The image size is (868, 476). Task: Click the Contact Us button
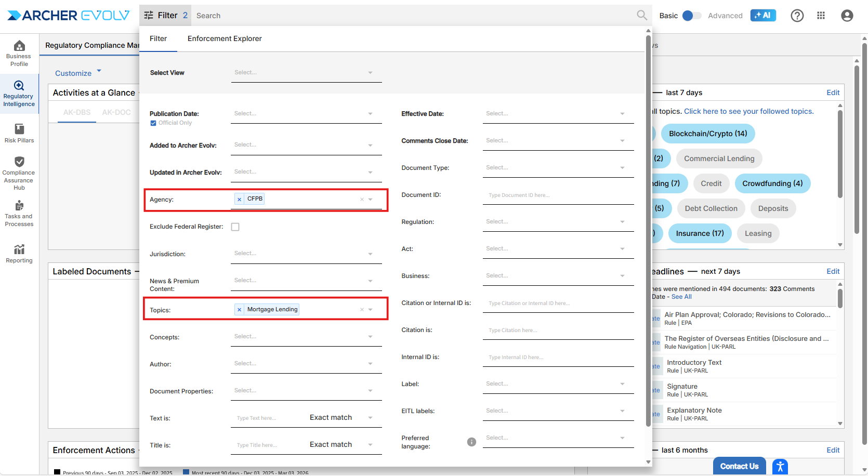click(739, 466)
